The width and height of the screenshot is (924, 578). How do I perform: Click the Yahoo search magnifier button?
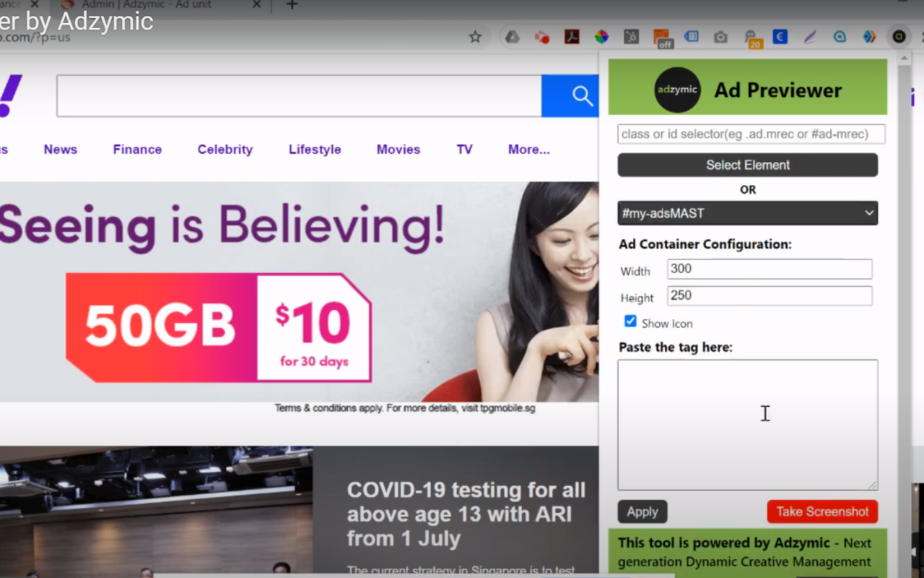pos(570,96)
